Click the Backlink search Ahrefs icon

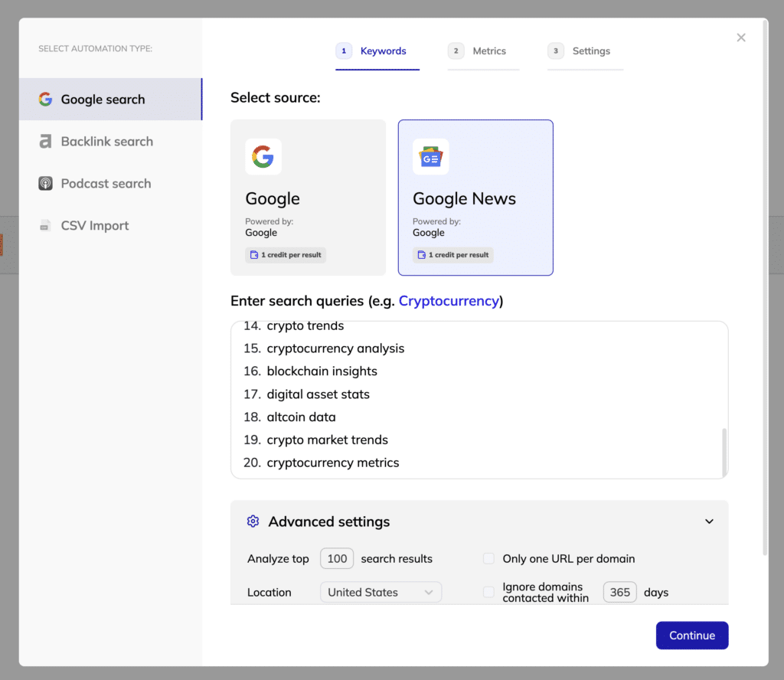[45, 142]
